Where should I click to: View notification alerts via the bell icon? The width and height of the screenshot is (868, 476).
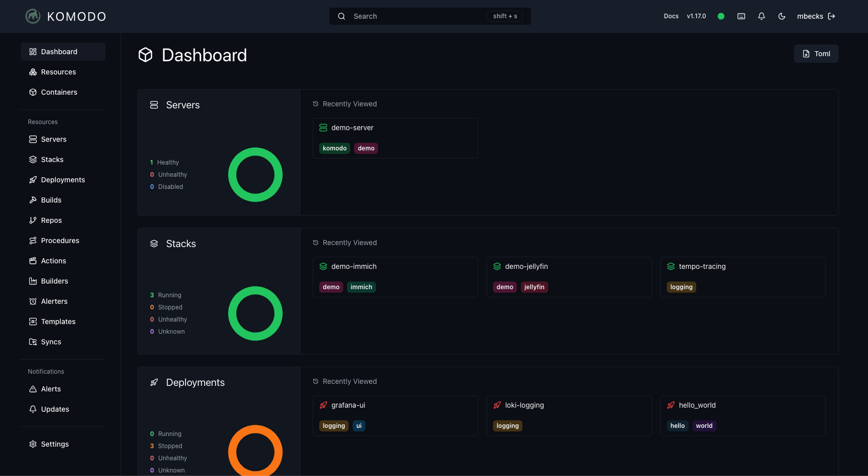[762, 16]
